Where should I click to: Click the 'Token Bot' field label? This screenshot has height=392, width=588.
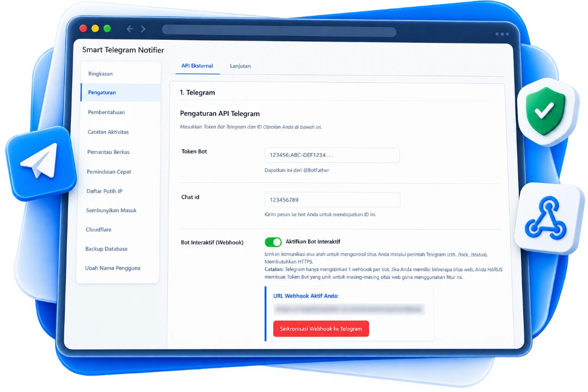point(194,151)
